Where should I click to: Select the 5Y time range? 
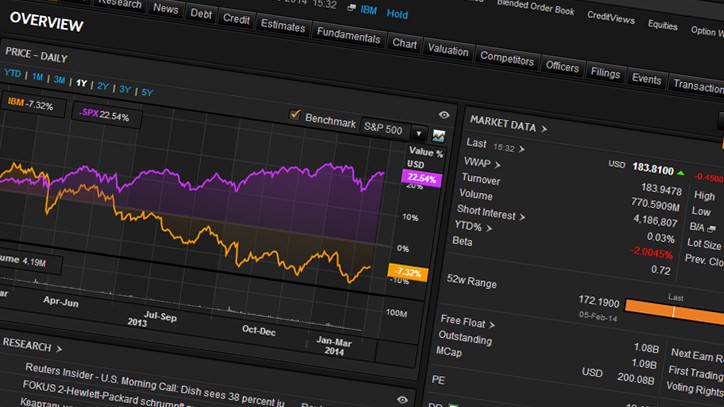click(x=147, y=92)
